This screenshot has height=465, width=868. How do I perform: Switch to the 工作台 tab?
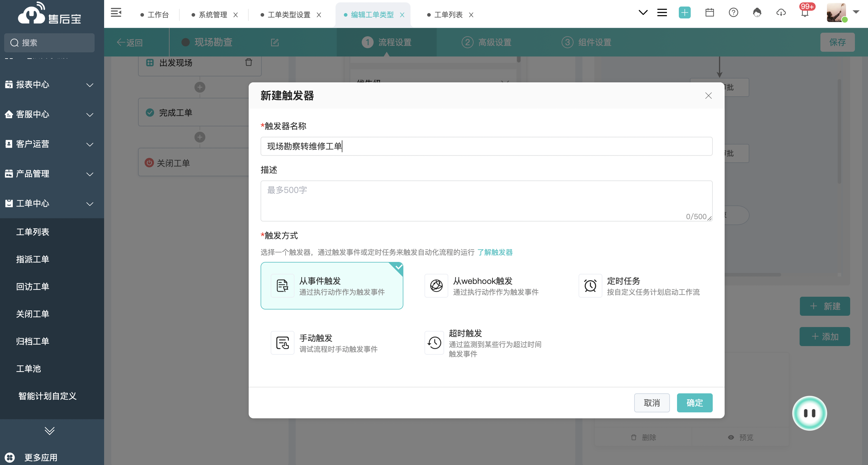point(154,15)
